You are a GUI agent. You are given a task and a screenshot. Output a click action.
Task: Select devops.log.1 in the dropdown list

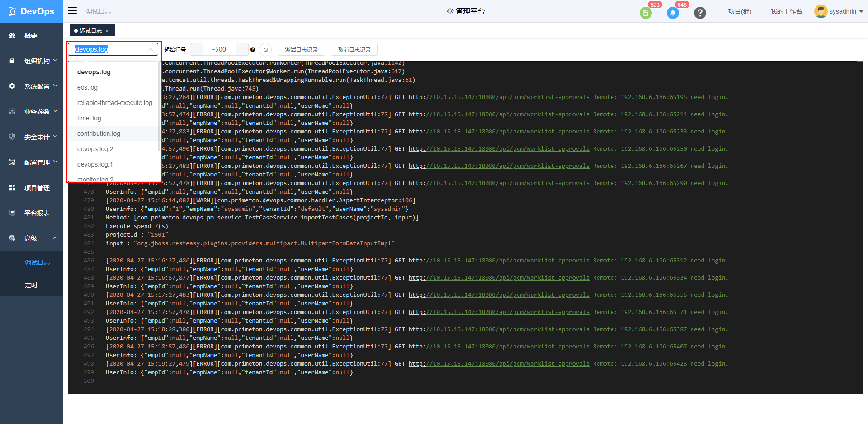(x=113, y=164)
